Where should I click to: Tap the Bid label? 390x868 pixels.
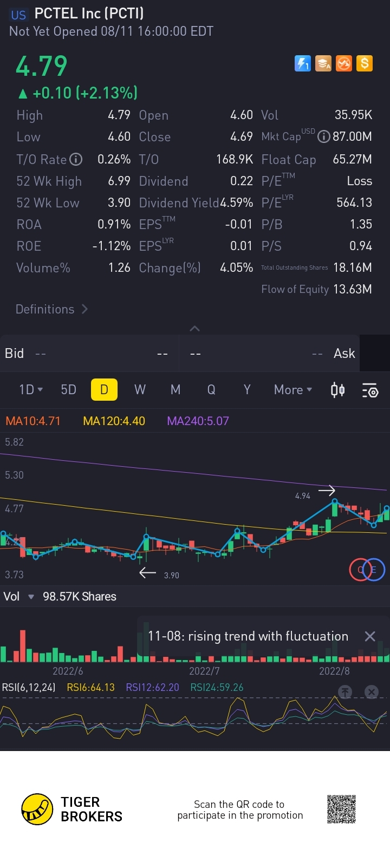[x=14, y=354]
